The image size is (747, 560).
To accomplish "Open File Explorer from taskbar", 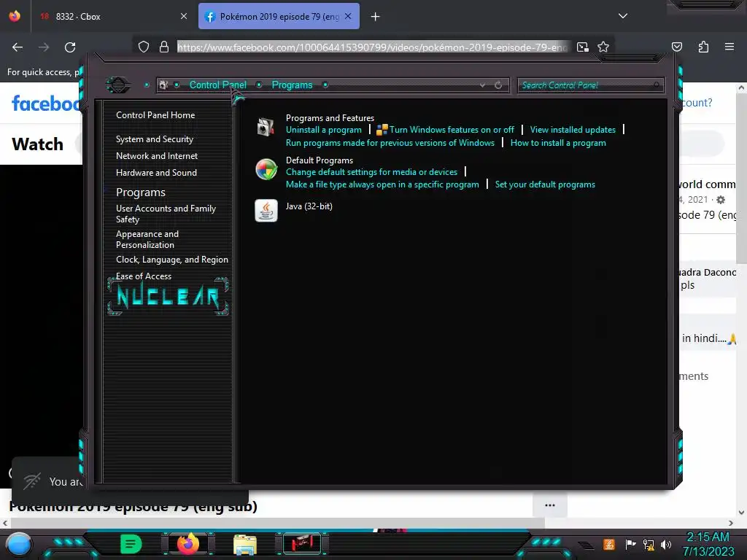I will coord(245,544).
